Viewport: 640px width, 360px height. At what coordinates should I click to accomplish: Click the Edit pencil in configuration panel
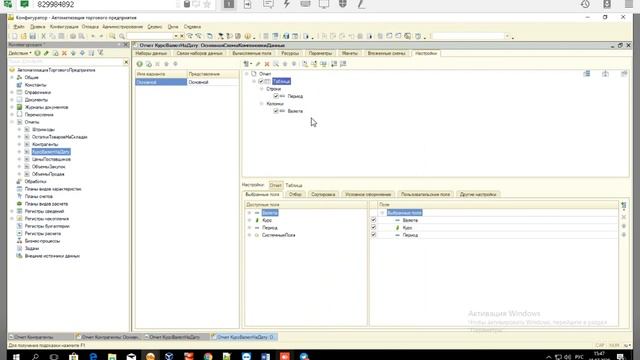[x=47, y=53]
